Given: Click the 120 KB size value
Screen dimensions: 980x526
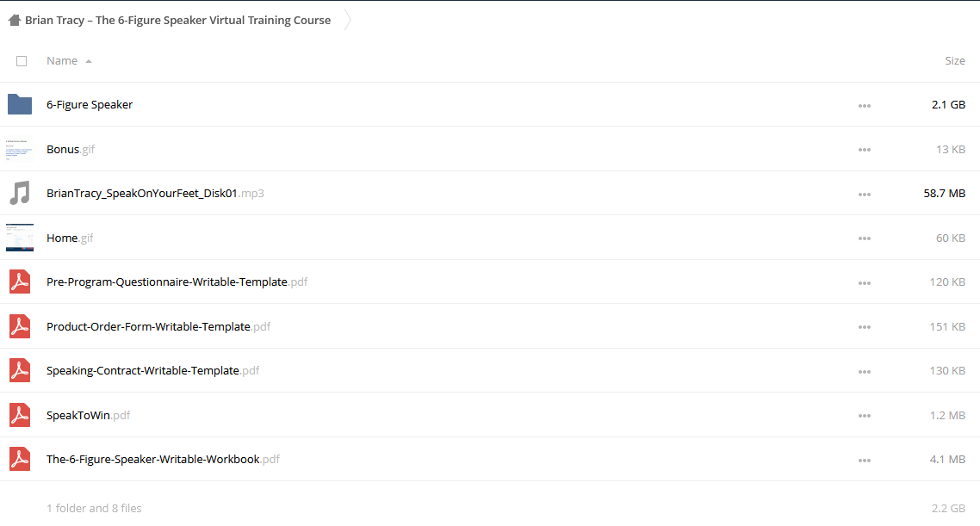Looking at the screenshot, I should (x=947, y=282).
